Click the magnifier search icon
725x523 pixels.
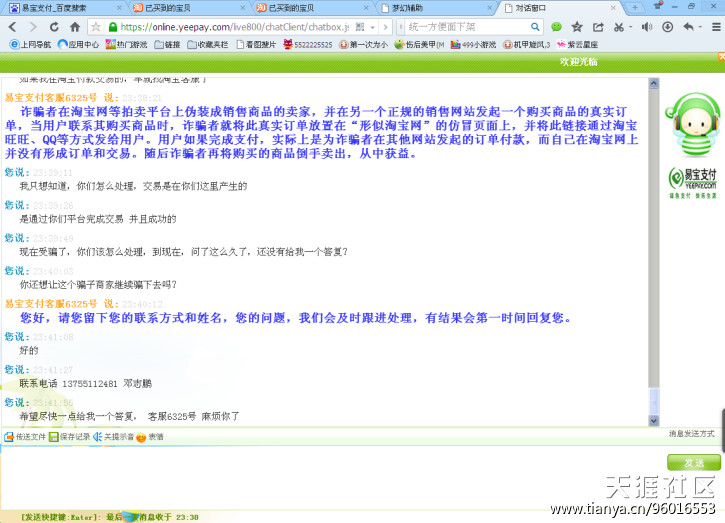pos(535,27)
